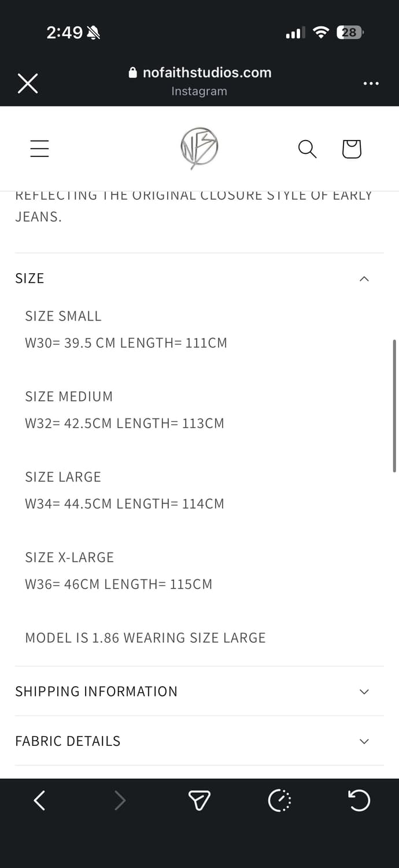Expand the Fabric Details chevron
This screenshot has width=399, height=868.
click(x=364, y=741)
